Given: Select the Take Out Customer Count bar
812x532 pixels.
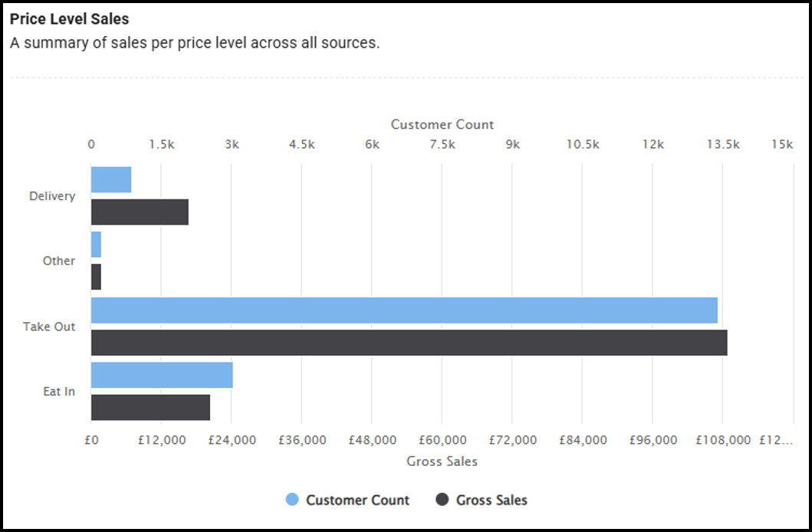Looking at the screenshot, I should click(404, 310).
